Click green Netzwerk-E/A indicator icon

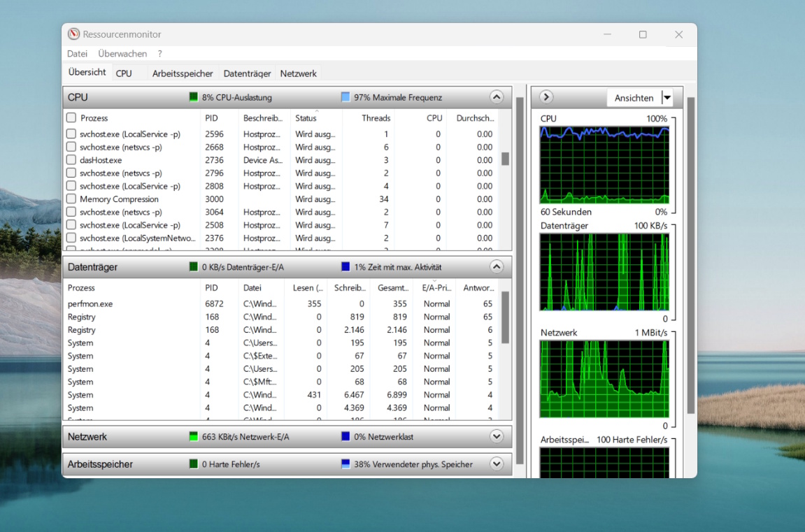[194, 437]
